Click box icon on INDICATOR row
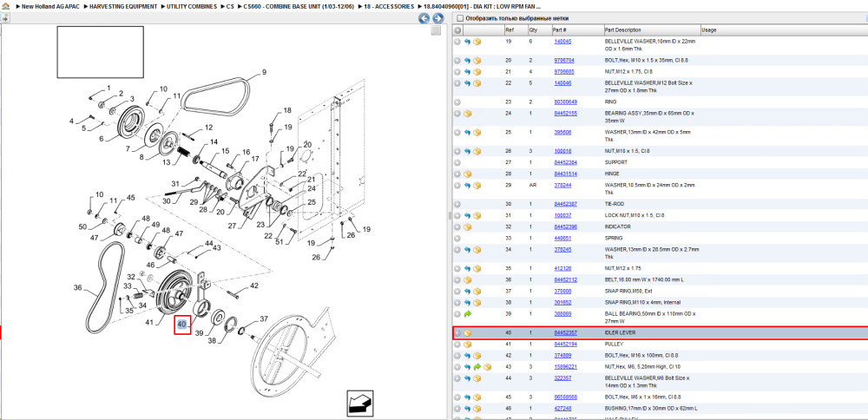The width and height of the screenshot is (868, 420). click(x=468, y=226)
